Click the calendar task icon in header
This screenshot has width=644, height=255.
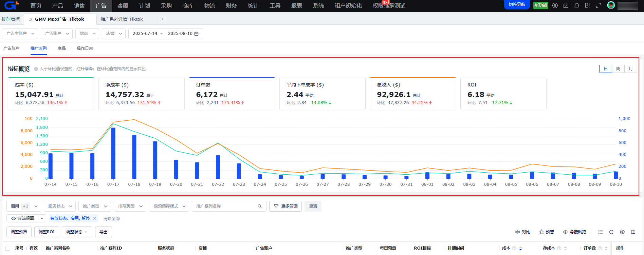pyautogui.click(x=566, y=5)
